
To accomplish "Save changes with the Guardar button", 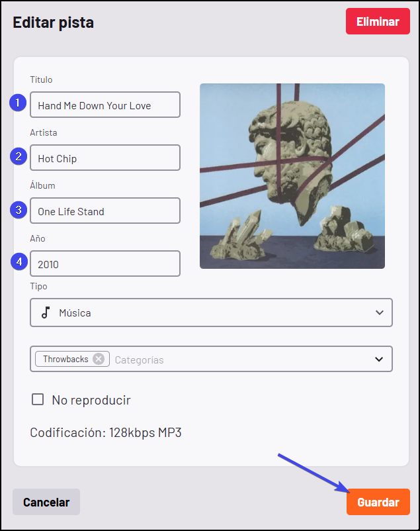I will tap(378, 502).
